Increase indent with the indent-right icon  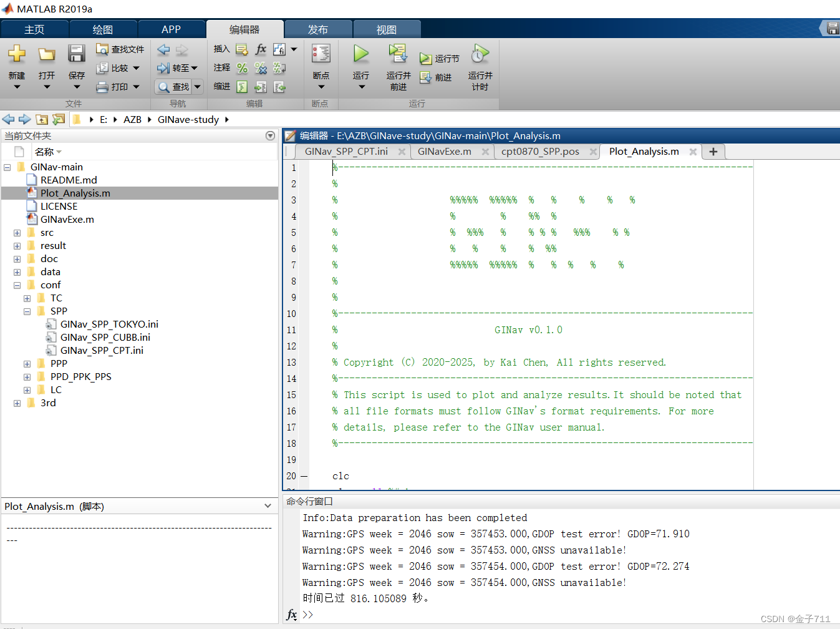pyautogui.click(x=261, y=87)
